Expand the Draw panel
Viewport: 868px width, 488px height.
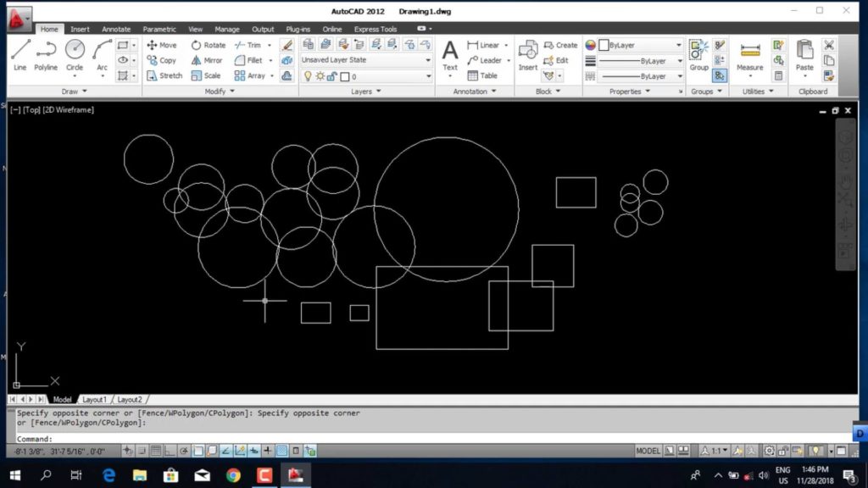(75, 91)
